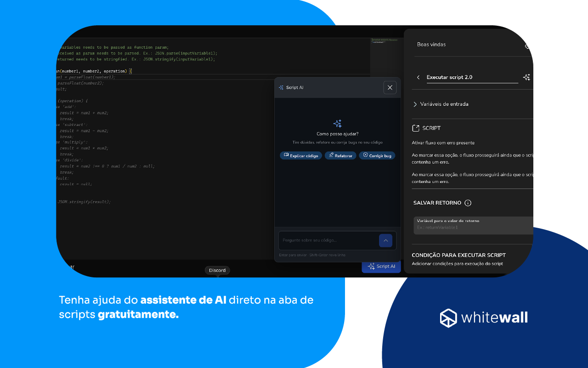Choose the Corrigir bug suggestion
The image size is (588, 368).
(x=377, y=155)
